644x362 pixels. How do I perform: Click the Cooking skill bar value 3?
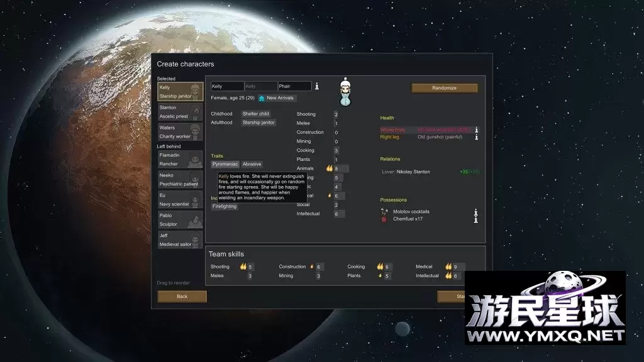click(x=336, y=151)
